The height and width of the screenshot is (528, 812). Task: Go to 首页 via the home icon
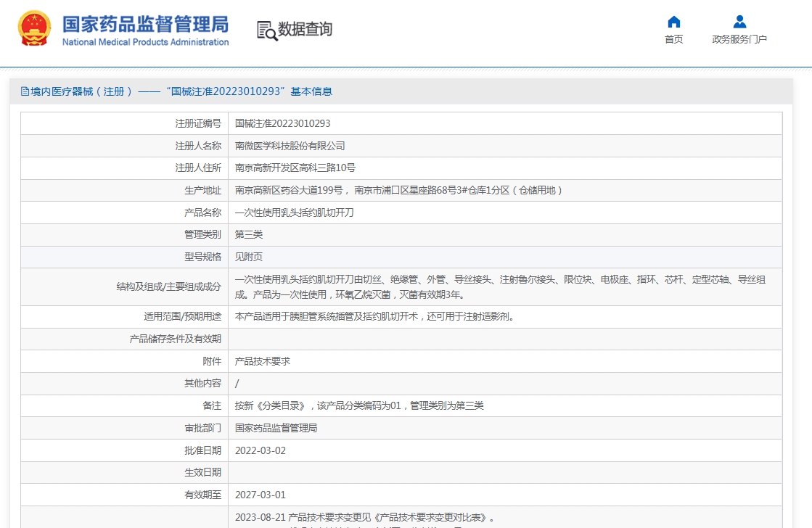673,22
